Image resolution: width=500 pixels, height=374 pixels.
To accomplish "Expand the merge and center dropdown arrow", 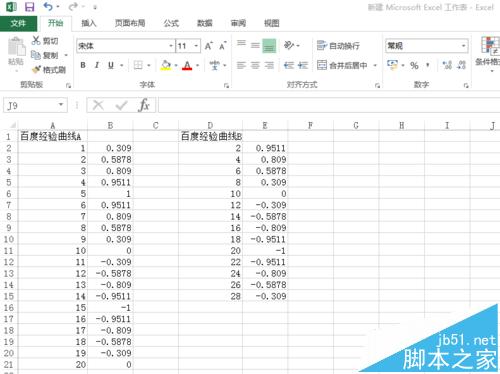I will (x=375, y=65).
